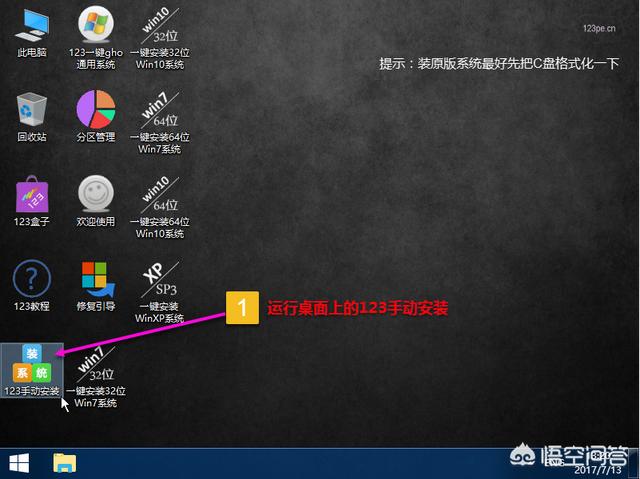Viewport: 640px width, 479px height.
Task: Click the yellow number 1 step badge
Action: tap(240, 309)
